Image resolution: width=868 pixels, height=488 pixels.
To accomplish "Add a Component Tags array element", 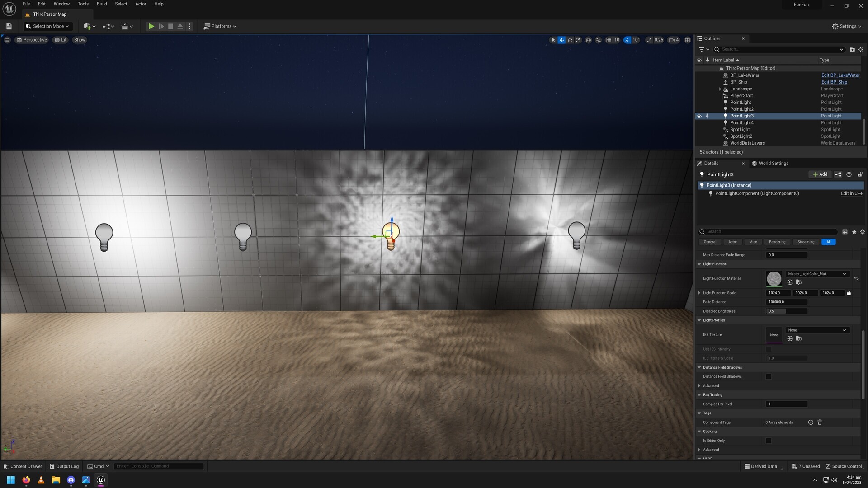I will [x=811, y=422].
